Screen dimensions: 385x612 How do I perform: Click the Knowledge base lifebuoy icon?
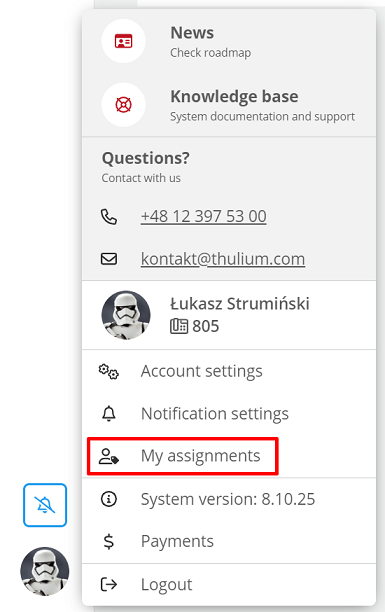123,105
